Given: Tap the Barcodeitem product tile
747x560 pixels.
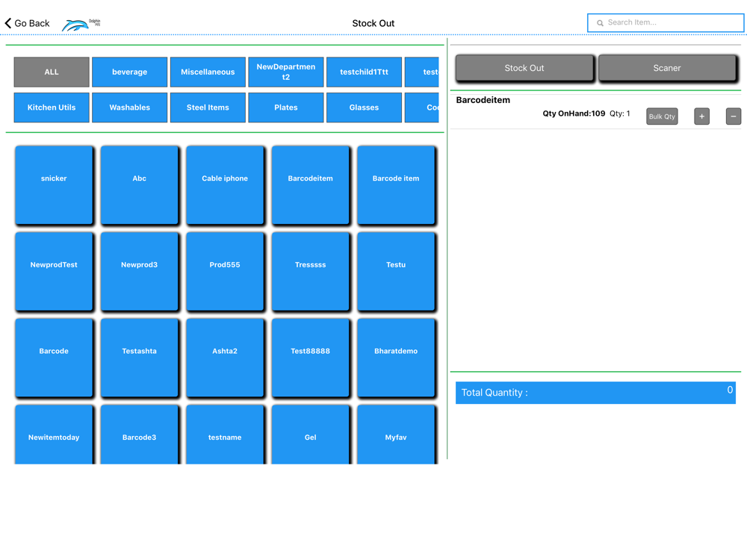Looking at the screenshot, I should point(310,184).
